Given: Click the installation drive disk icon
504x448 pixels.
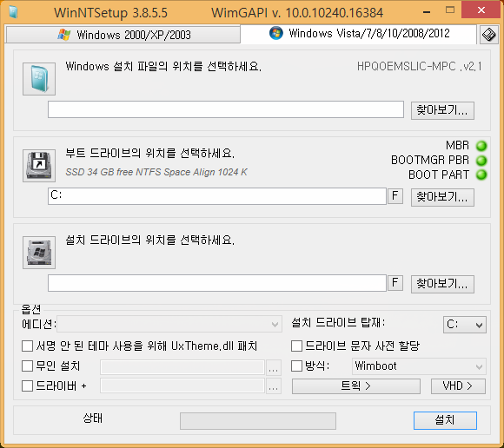Looking at the screenshot, I should [39, 253].
